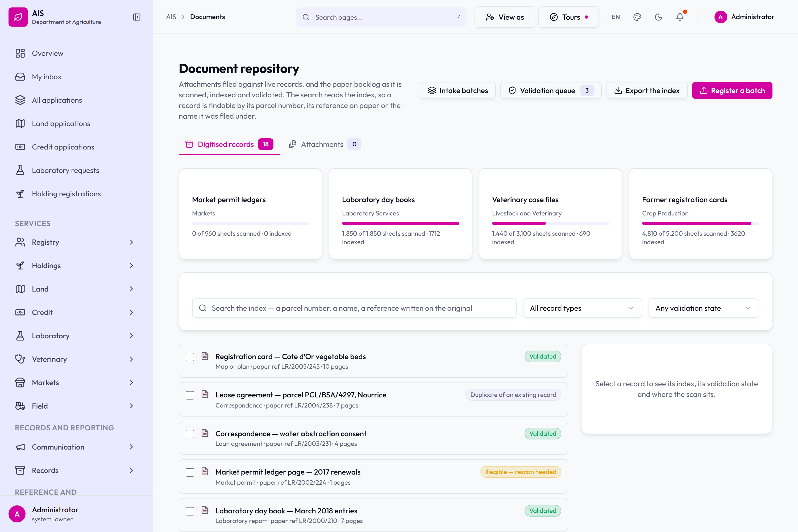Click the Markets store icon
The image size is (798, 532).
[x=20, y=383]
